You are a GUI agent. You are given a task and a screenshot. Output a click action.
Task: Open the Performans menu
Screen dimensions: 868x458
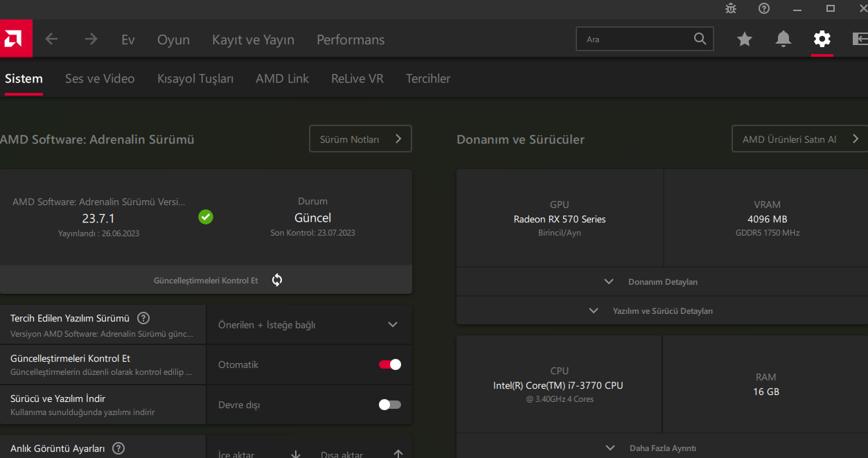(x=351, y=39)
